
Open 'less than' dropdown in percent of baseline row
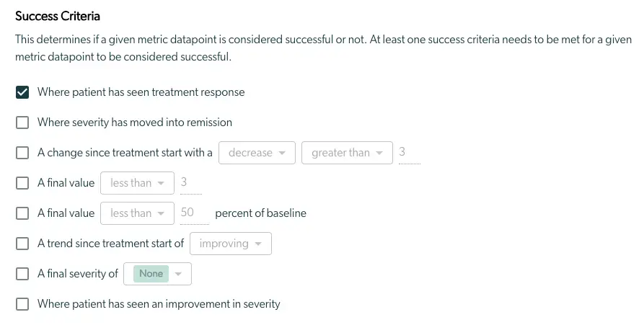[x=137, y=213]
